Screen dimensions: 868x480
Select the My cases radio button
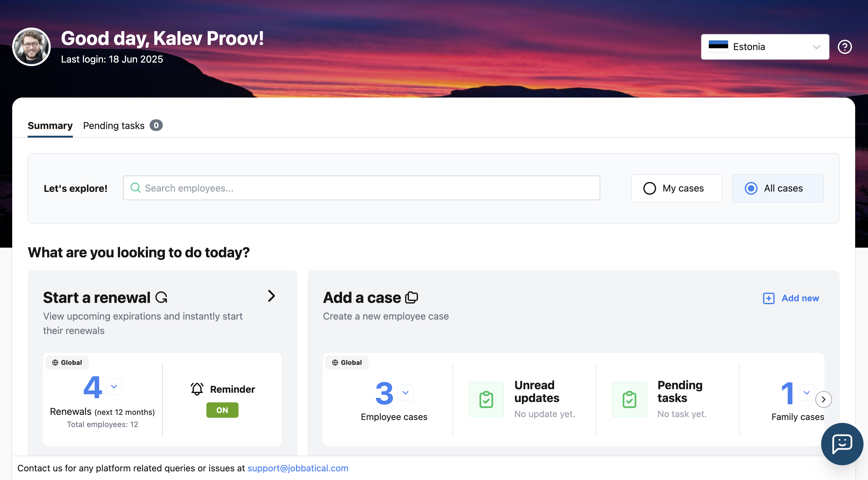(x=649, y=188)
